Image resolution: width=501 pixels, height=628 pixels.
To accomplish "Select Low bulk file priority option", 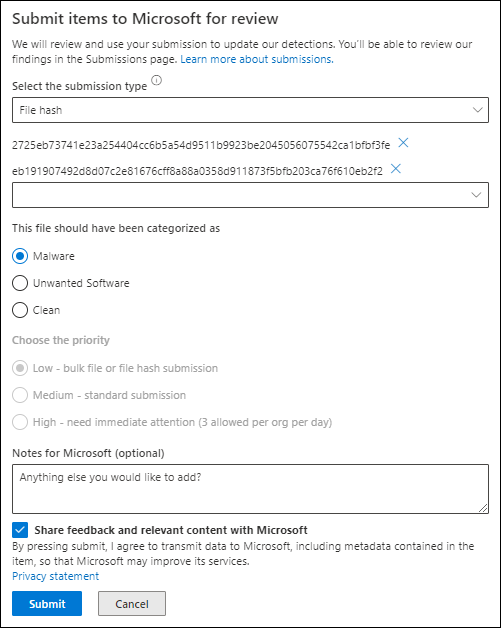I will pos(20,368).
